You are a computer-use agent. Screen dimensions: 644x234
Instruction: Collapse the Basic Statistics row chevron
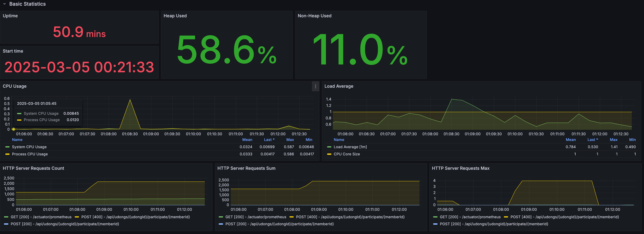4,4
